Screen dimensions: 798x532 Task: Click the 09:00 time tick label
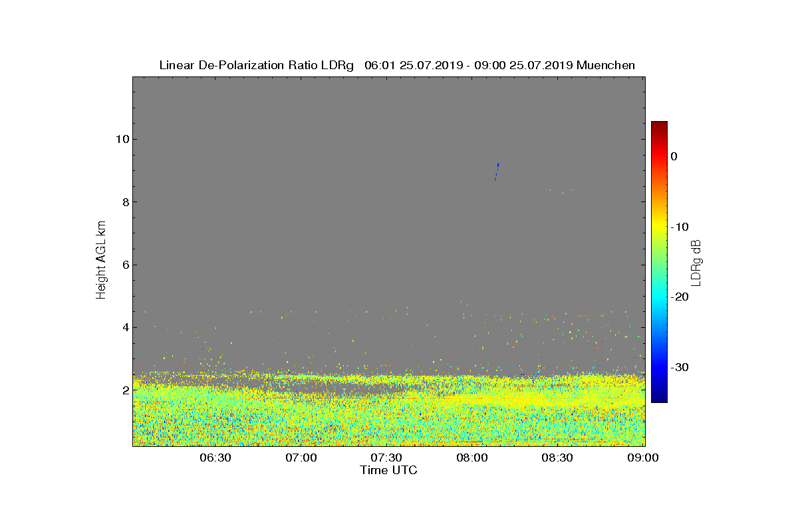pos(642,458)
